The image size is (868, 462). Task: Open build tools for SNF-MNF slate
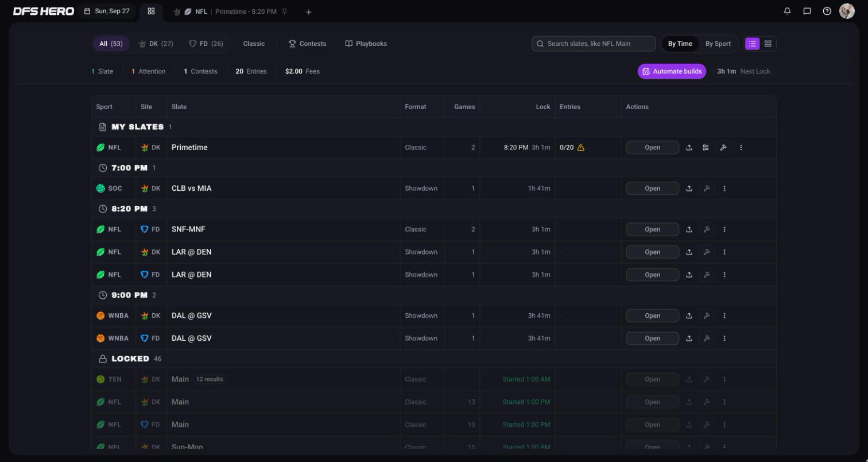tap(707, 229)
